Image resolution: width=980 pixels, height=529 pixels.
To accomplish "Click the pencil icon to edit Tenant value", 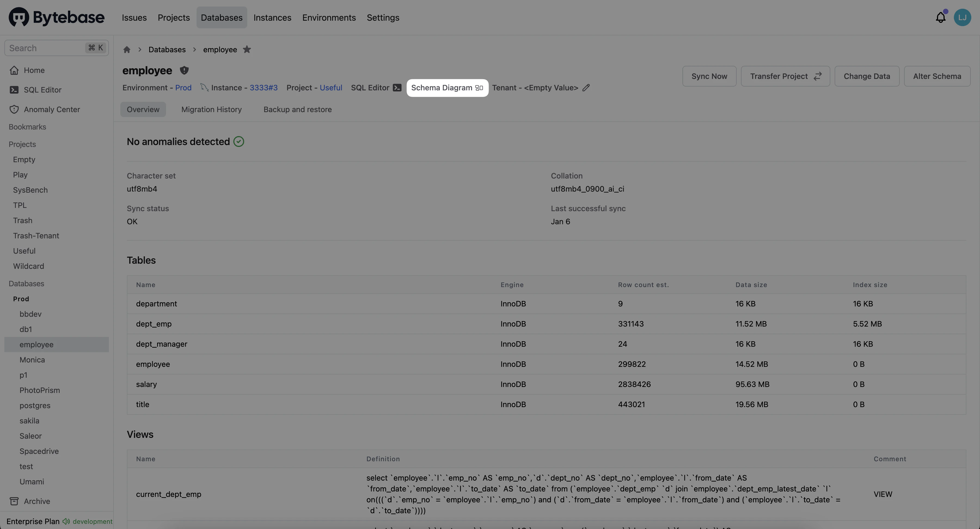I will (x=586, y=87).
